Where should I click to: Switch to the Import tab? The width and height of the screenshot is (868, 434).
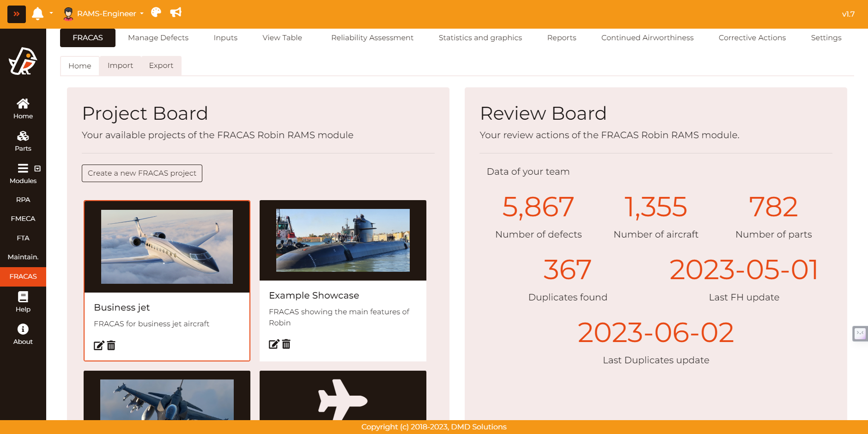[x=120, y=66]
